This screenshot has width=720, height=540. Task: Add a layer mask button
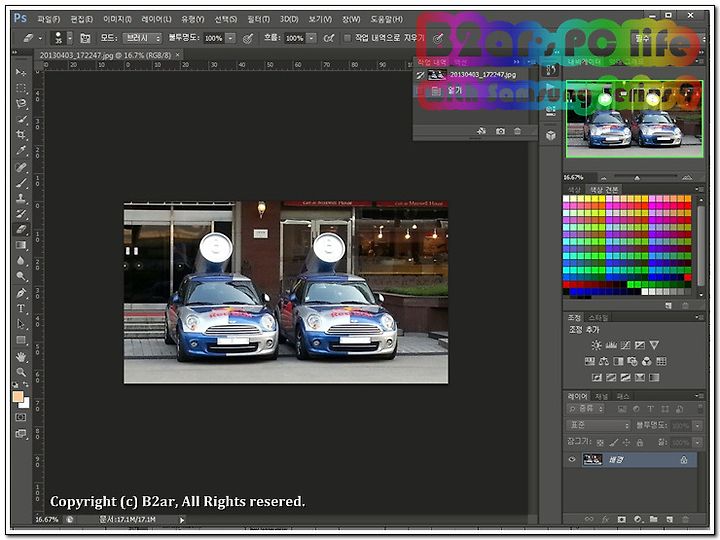621,519
